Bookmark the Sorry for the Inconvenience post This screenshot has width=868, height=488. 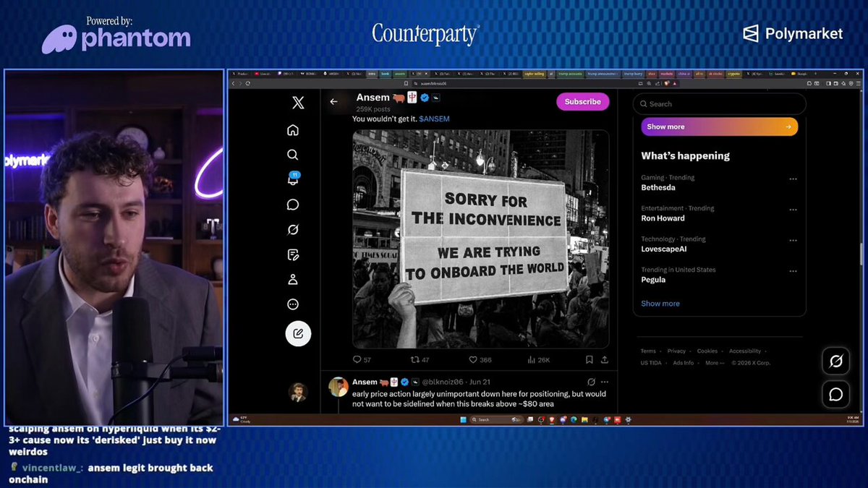click(x=590, y=359)
